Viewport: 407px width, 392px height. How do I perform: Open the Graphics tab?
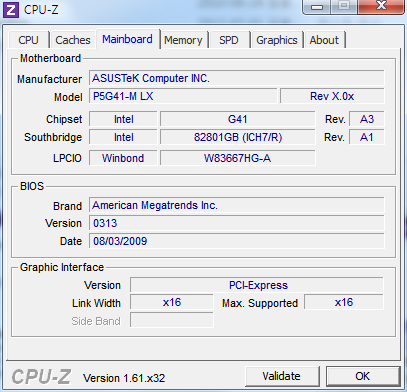(x=277, y=40)
